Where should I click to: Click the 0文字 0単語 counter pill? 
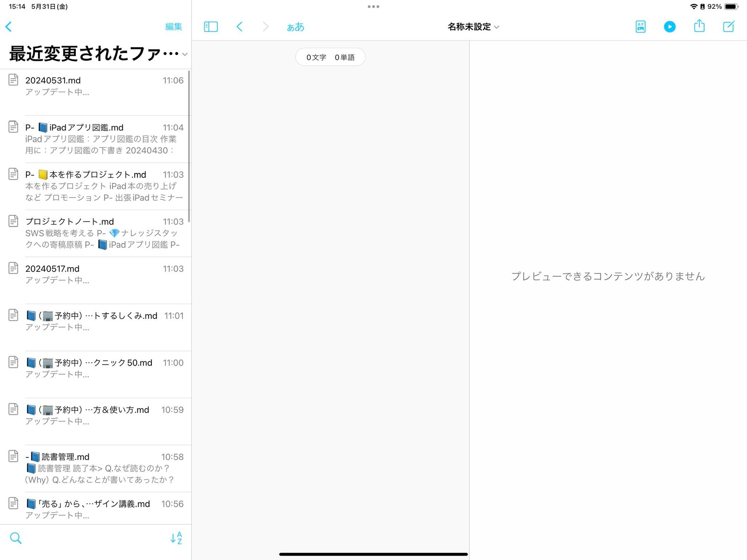coord(330,57)
